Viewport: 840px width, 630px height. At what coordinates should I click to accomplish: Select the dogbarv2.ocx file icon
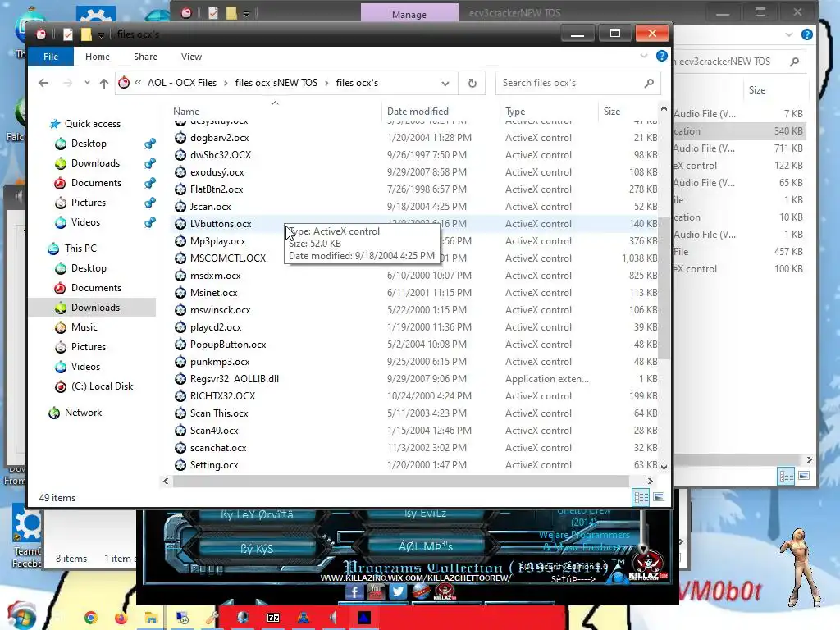180,138
